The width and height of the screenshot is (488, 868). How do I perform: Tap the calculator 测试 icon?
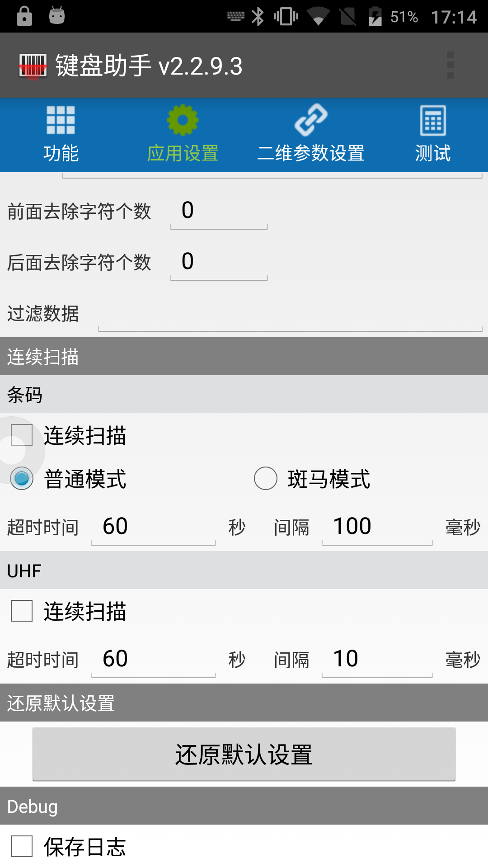[433, 120]
